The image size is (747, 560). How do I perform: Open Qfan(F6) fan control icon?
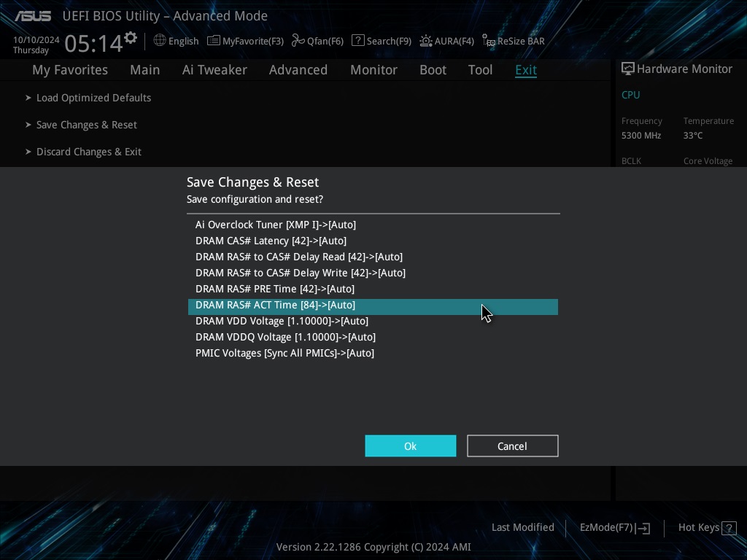click(x=298, y=41)
